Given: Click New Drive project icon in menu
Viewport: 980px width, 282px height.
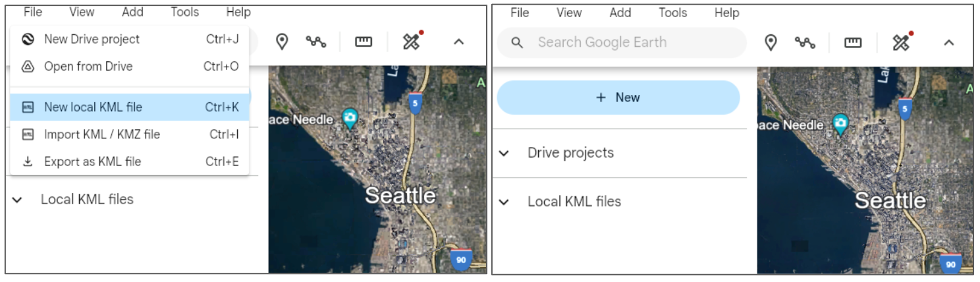Looking at the screenshot, I should 28,40.
